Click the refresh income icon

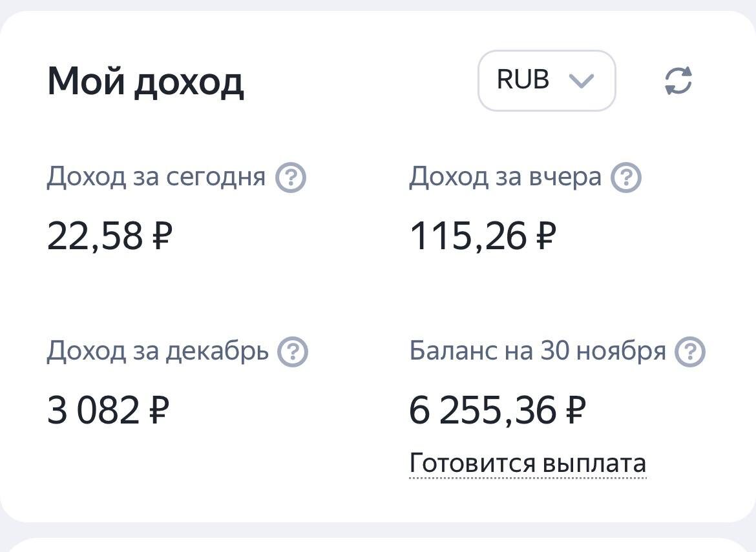(x=678, y=81)
